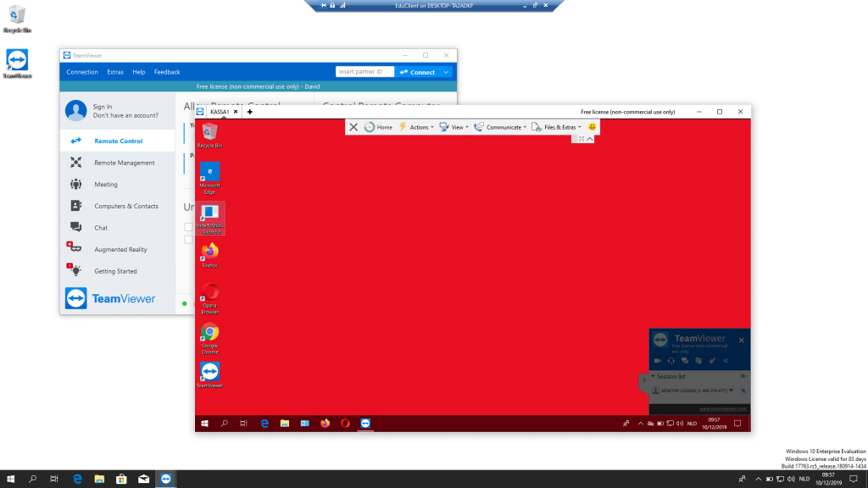The image size is (868, 488).
Task: Click the Firefox icon on the remote desktop
Action: tap(210, 256)
